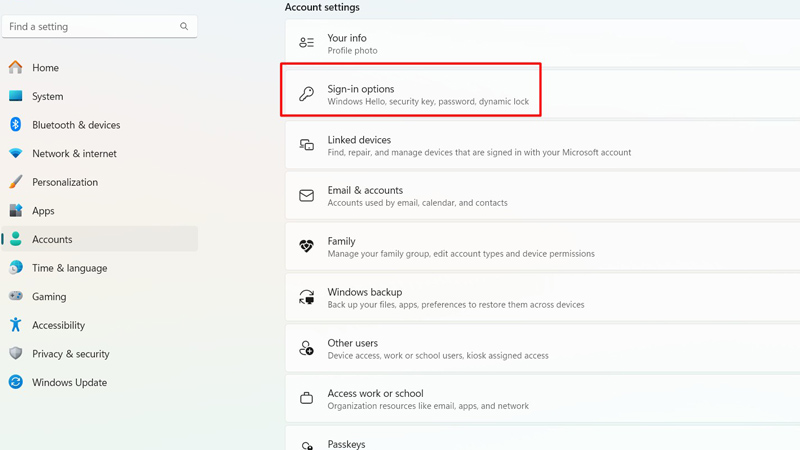800x450 pixels.
Task: Click 'Organization resources like email, apps, and network'
Action: (x=428, y=406)
